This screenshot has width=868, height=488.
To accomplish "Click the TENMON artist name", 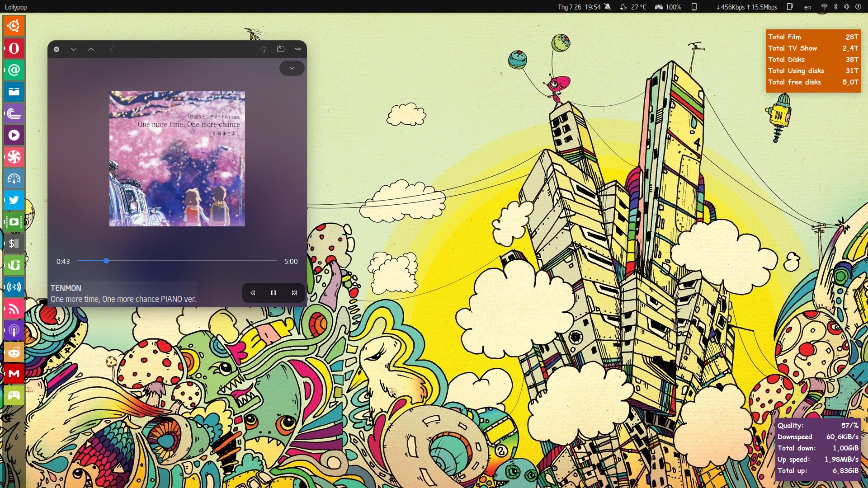I will point(66,288).
